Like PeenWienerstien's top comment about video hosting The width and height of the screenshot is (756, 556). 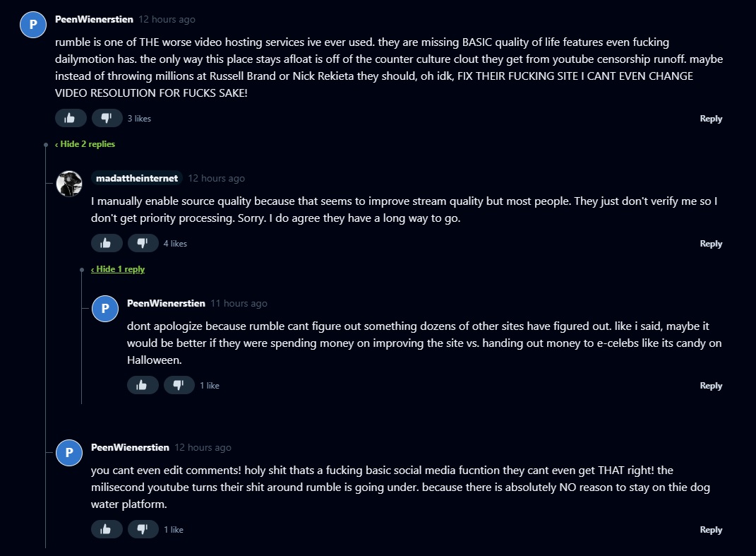point(70,118)
